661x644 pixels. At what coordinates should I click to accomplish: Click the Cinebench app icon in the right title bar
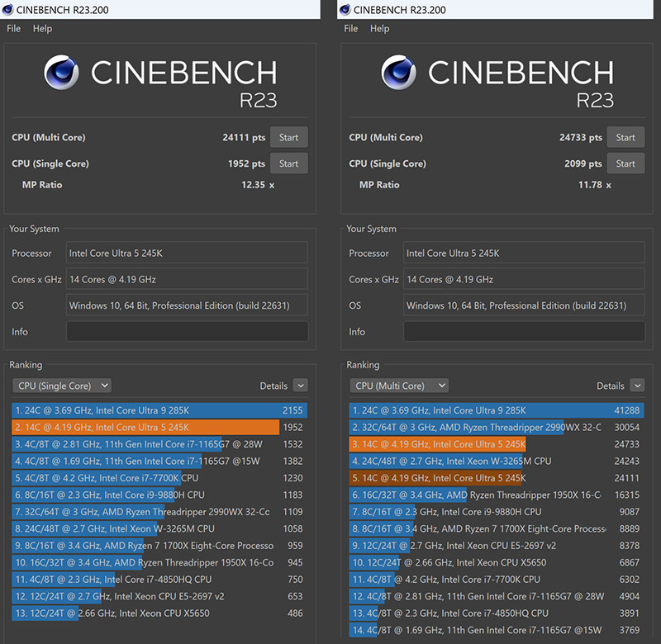tap(347, 9)
